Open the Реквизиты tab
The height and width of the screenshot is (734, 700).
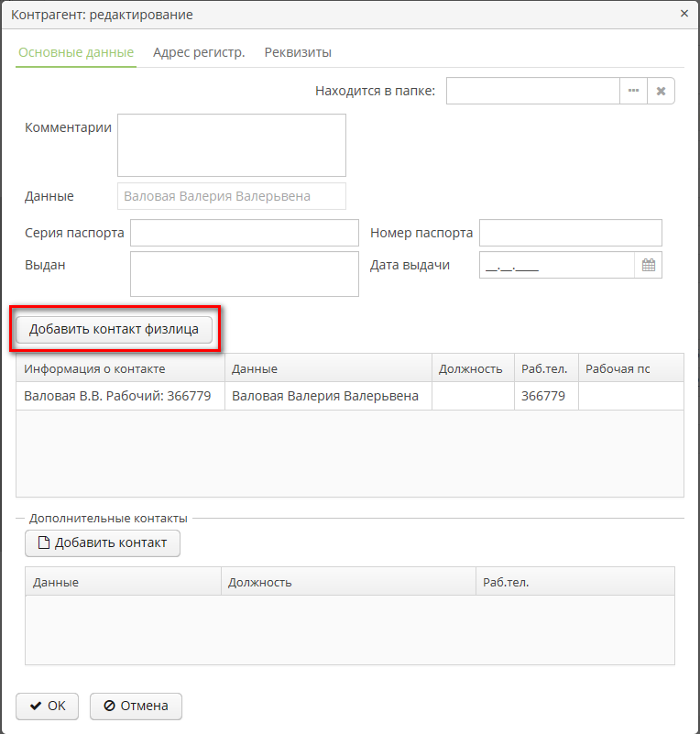pyautogui.click(x=298, y=52)
